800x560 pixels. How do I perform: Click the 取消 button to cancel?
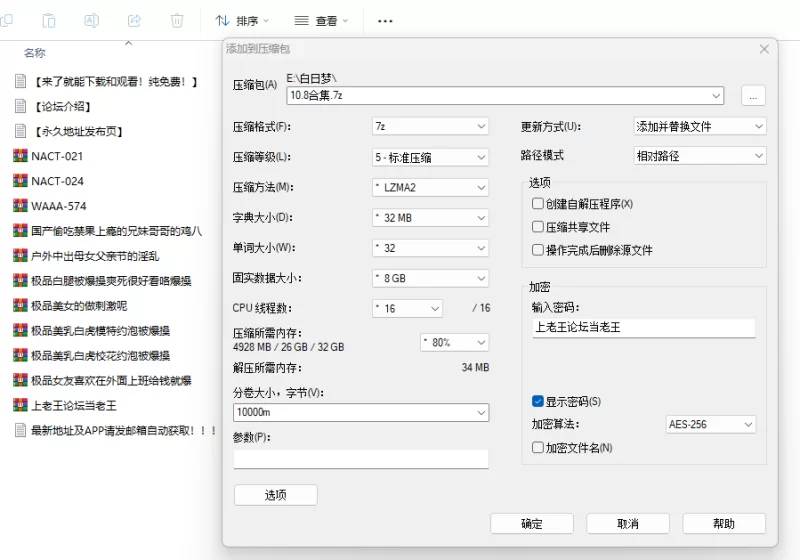(627, 524)
